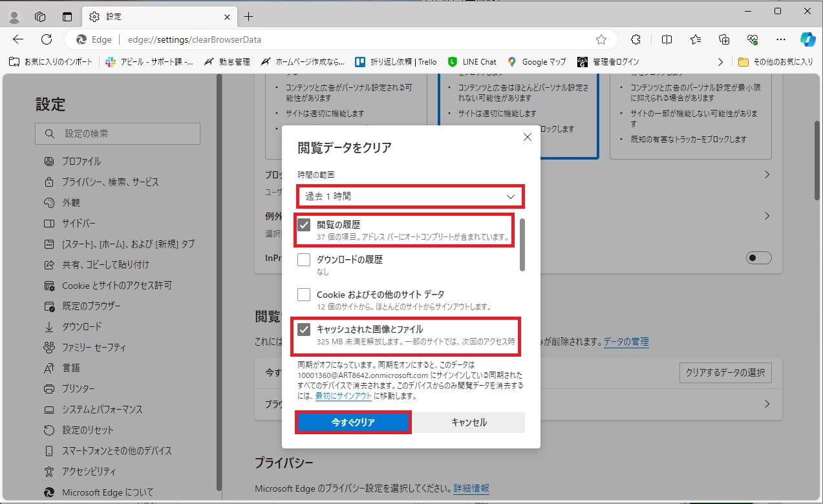Click the settings page vertical scrollbar

tap(817, 162)
